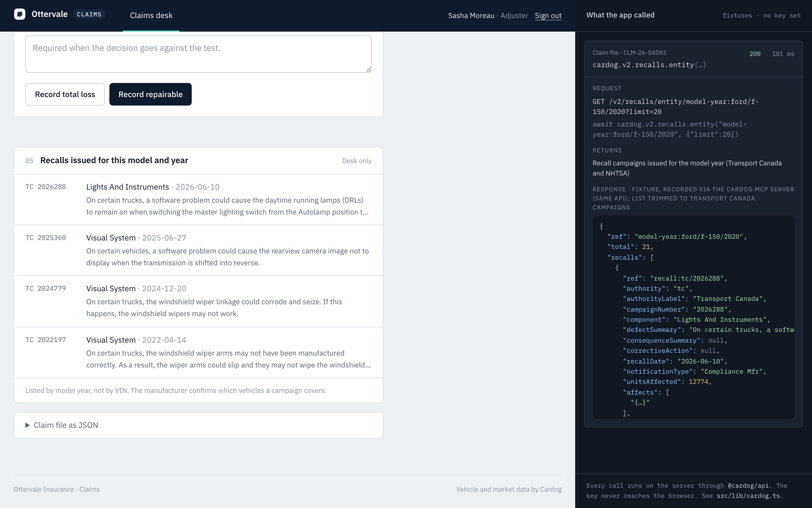Click the Desk only label

[357, 161]
